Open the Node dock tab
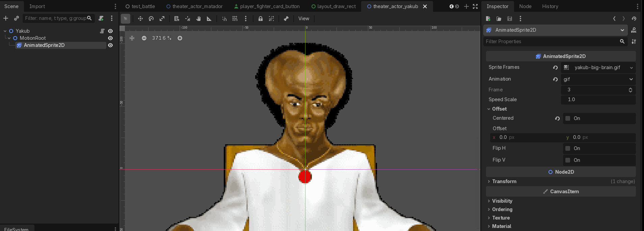 coord(525,6)
